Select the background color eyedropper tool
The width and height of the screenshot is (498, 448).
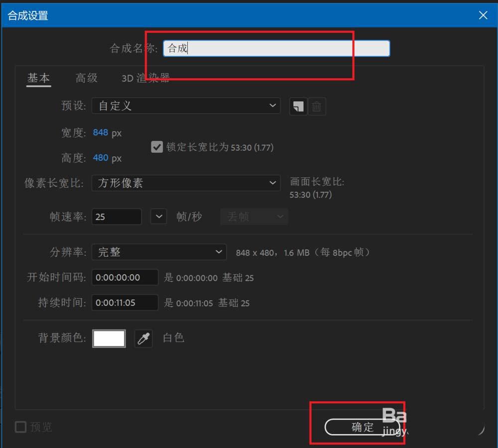point(143,338)
